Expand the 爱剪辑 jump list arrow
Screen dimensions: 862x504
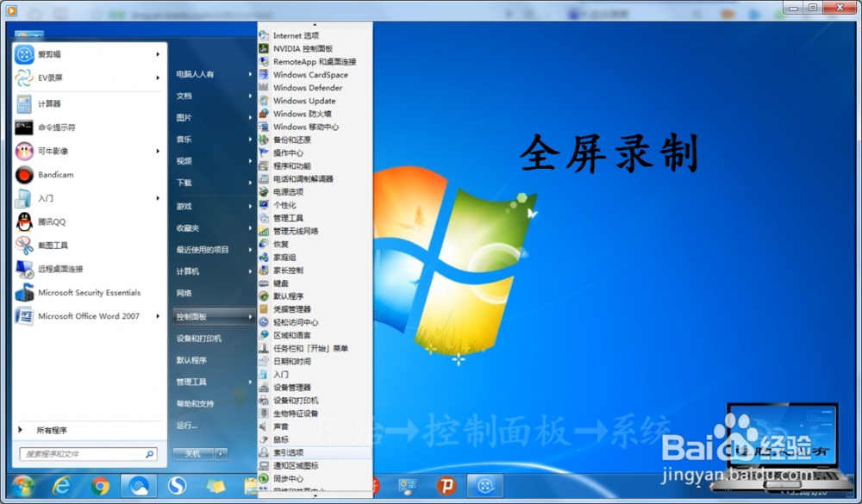click(158, 54)
